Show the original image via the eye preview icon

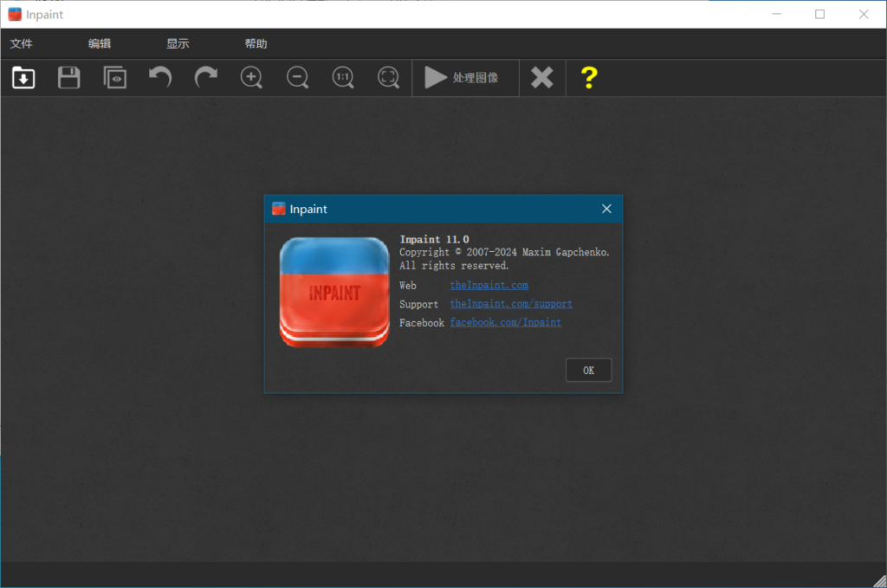(x=115, y=77)
